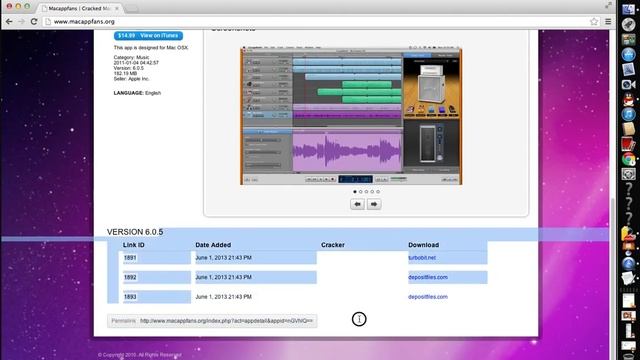Image resolution: width=640 pixels, height=360 pixels.
Task: Click the VERSION 6.0.5 heading
Action: click(135, 232)
